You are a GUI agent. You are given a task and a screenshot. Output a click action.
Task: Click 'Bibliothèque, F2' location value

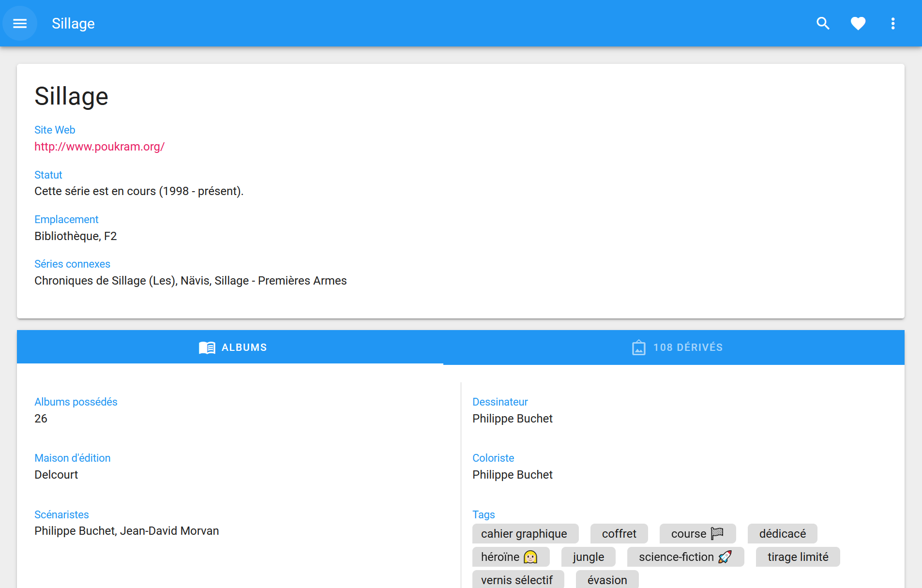pos(76,236)
